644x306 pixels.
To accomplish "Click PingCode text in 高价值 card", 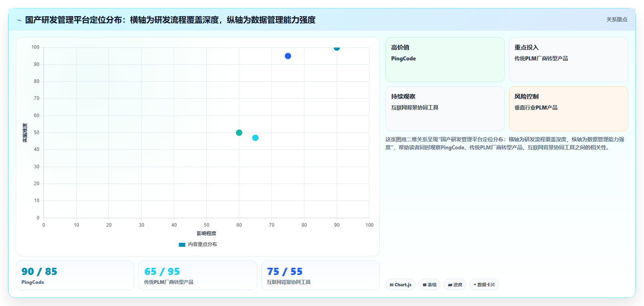I will click(403, 58).
